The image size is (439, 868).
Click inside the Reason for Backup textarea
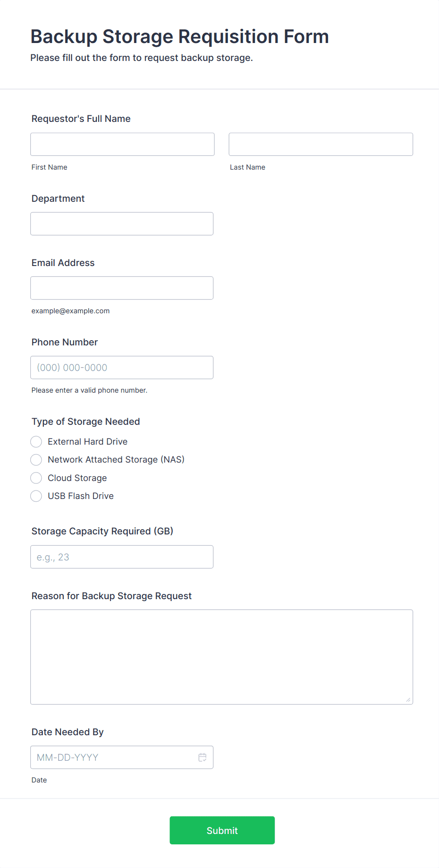pyautogui.click(x=221, y=657)
